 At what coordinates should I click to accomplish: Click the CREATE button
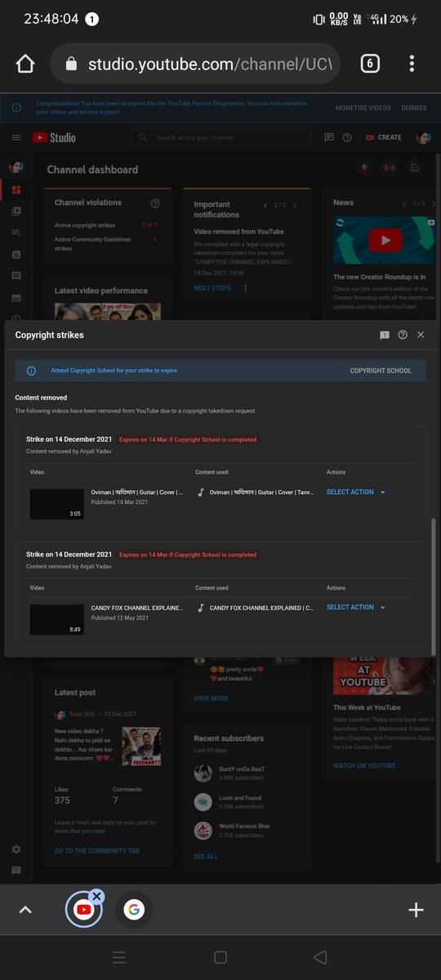(x=383, y=138)
